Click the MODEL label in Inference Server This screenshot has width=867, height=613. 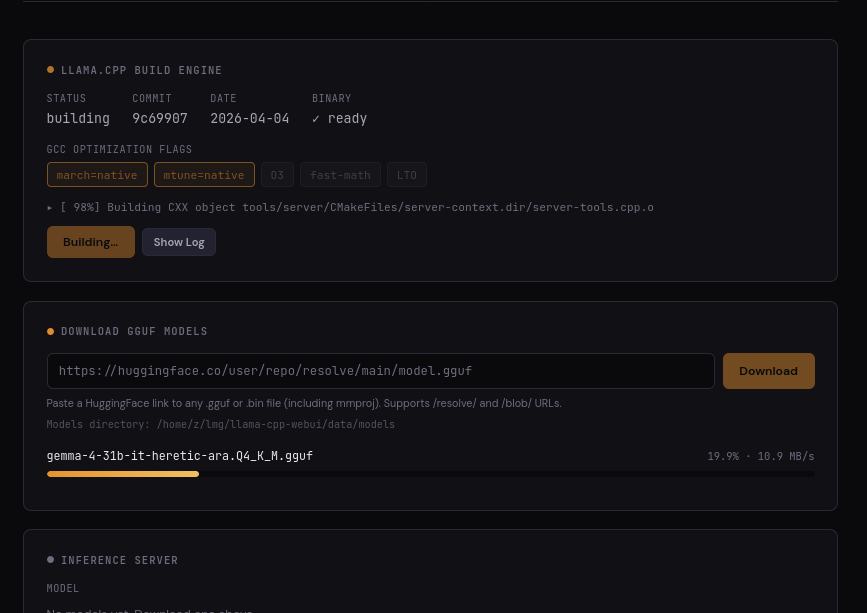coord(62,588)
